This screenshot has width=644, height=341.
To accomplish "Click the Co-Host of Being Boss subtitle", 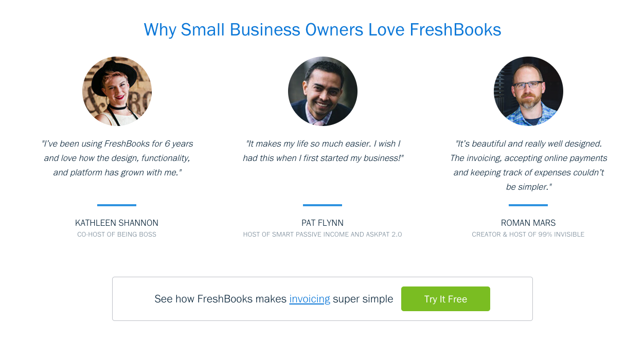I will tap(117, 235).
